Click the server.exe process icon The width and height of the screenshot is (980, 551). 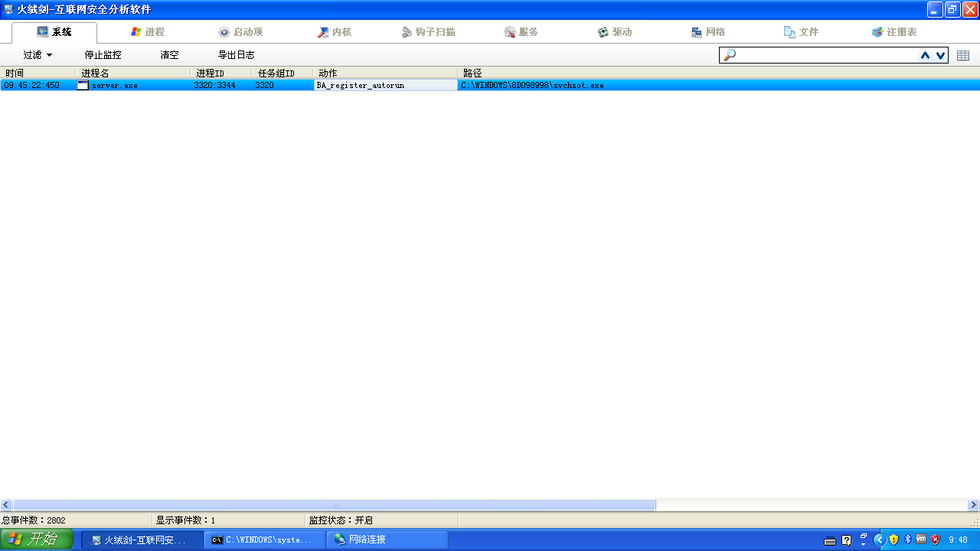pyautogui.click(x=83, y=86)
